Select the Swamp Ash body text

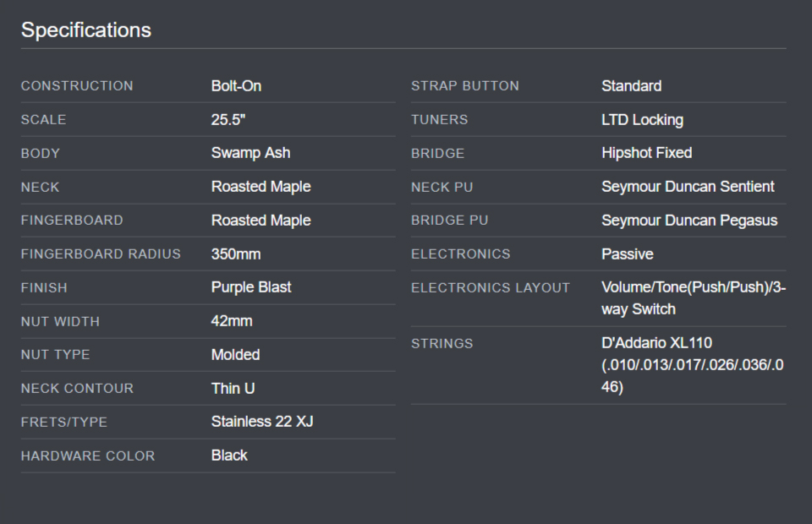tap(250, 153)
